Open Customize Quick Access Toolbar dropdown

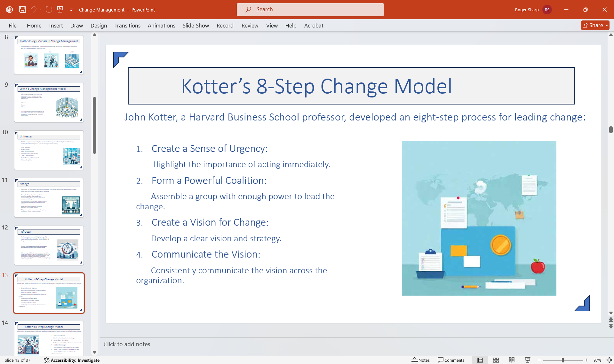pyautogui.click(x=71, y=10)
